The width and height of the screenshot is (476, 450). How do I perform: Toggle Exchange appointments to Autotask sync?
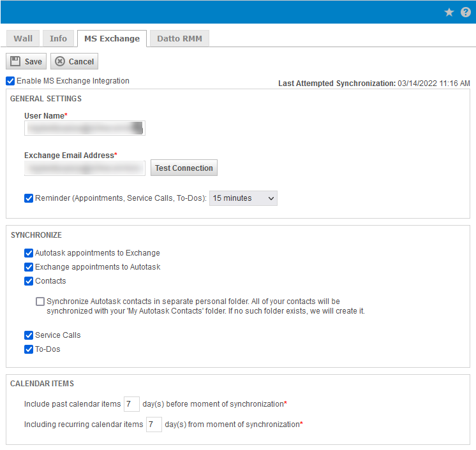coord(29,267)
